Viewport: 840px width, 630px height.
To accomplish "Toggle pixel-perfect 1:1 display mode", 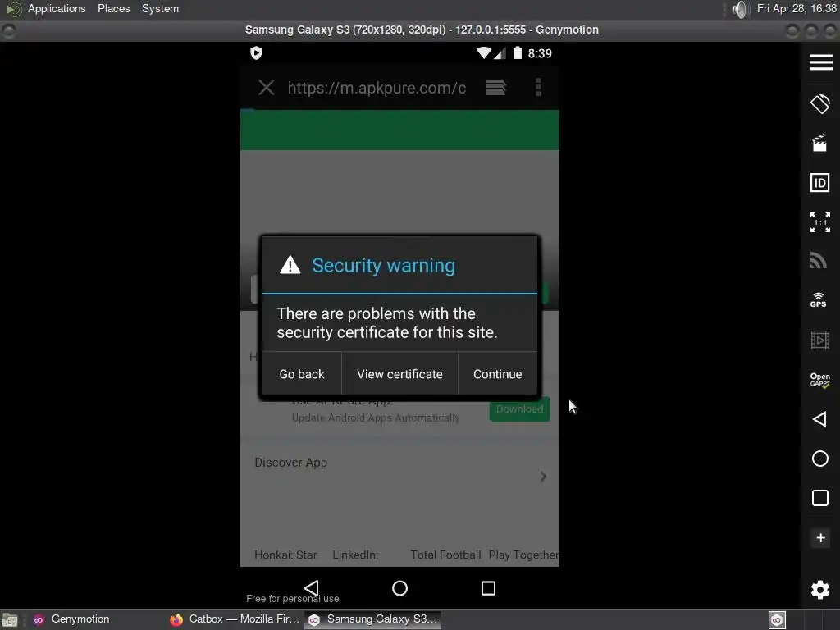I will [819, 221].
